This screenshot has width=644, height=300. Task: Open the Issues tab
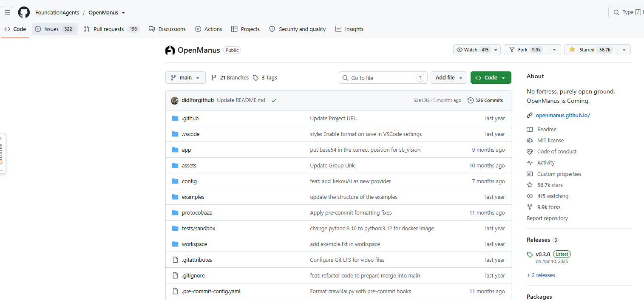(x=54, y=29)
